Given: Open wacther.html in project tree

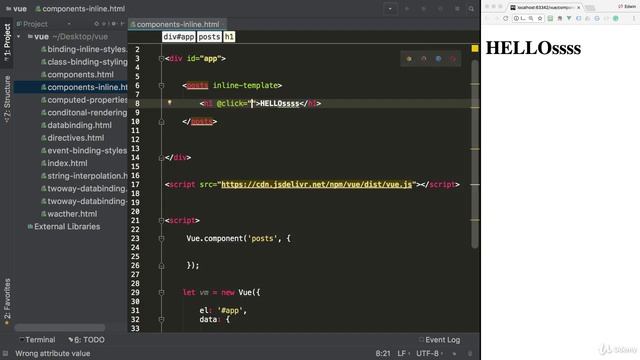Looking at the screenshot, I should pyautogui.click(x=69, y=214).
